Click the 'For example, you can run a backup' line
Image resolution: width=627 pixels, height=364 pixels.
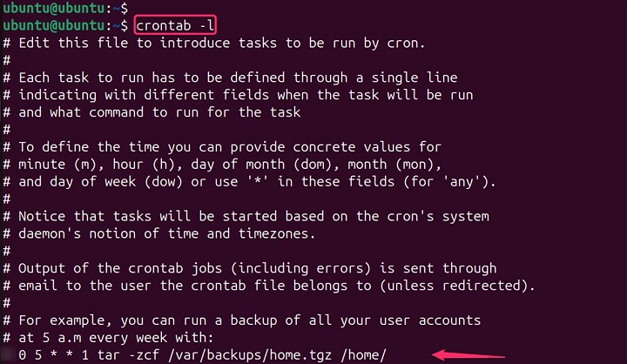coord(248,320)
